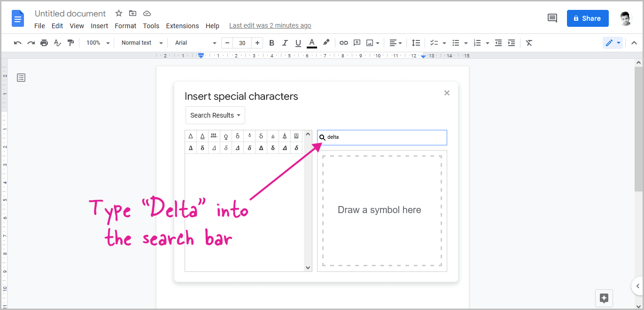Click the Insert image icon
Image resolution: width=644 pixels, height=310 pixels.
pyautogui.click(x=370, y=43)
